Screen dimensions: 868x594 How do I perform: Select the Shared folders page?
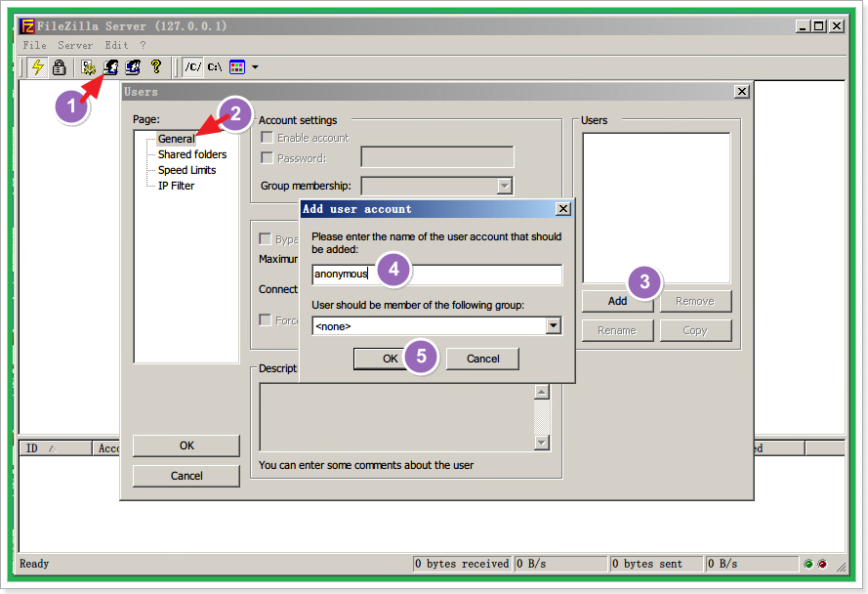tap(192, 154)
